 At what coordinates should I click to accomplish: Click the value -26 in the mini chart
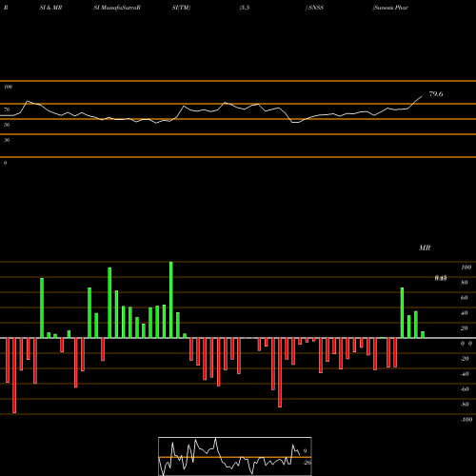tap(307, 463)
